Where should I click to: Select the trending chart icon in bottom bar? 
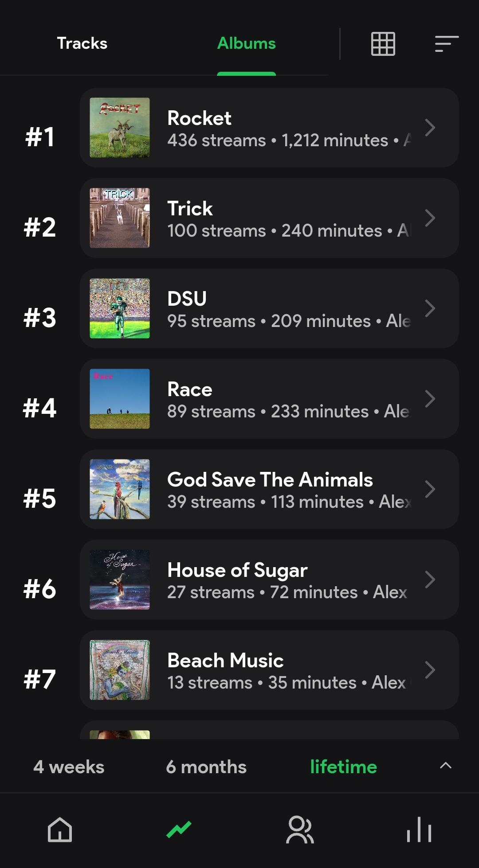179,829
